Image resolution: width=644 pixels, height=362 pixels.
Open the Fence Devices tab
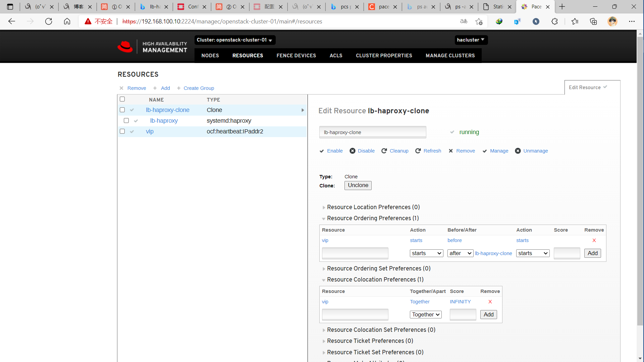[296, 56]
